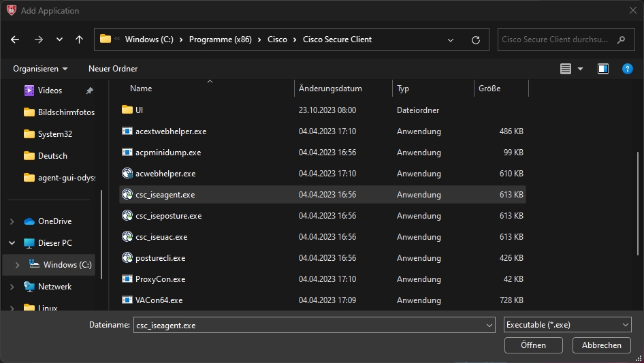The height and width of the screenshot is (363, 644).
Task: Toggle the preview pane icon
Action: (603, 69)
